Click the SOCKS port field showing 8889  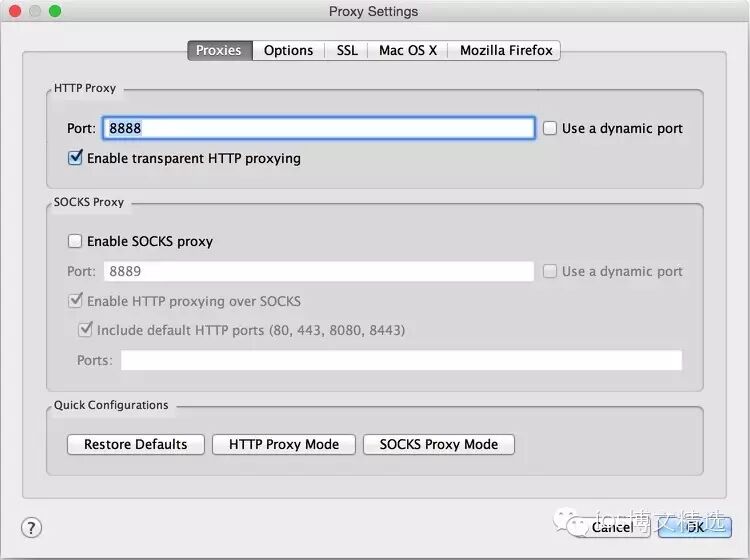click(319, 271)
